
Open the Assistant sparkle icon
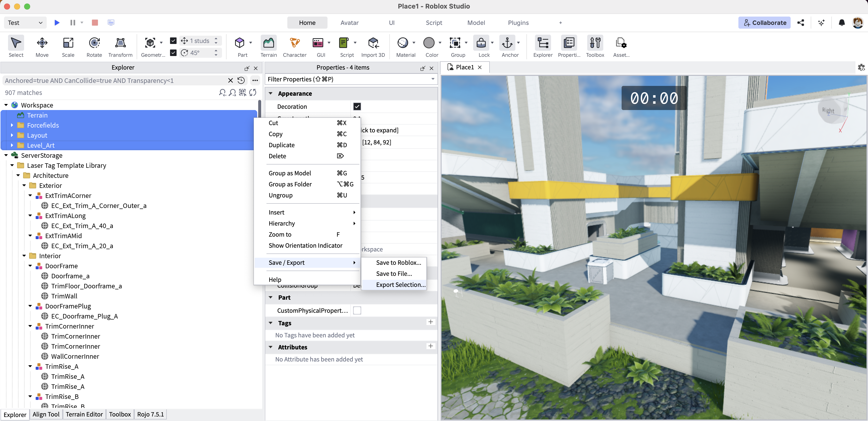pyautogui.click(x=821, y=23)
